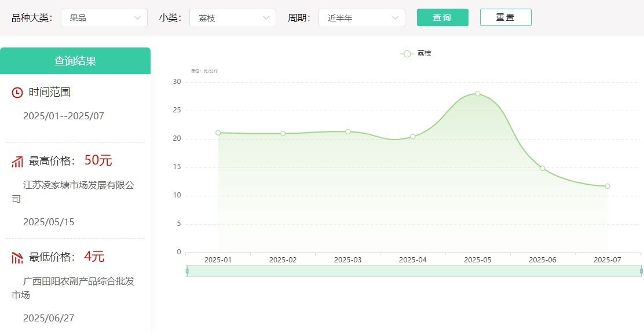644x333 pixels.
Task: Click the rising bar chart icon for 最高价格
Action: click(17, 162)
